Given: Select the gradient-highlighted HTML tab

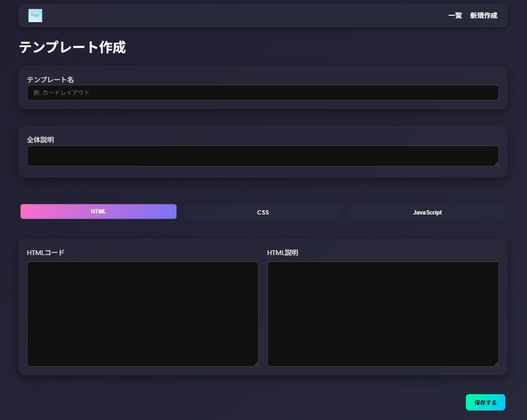Looking at the screenshot, I should [x=99, y=211].
